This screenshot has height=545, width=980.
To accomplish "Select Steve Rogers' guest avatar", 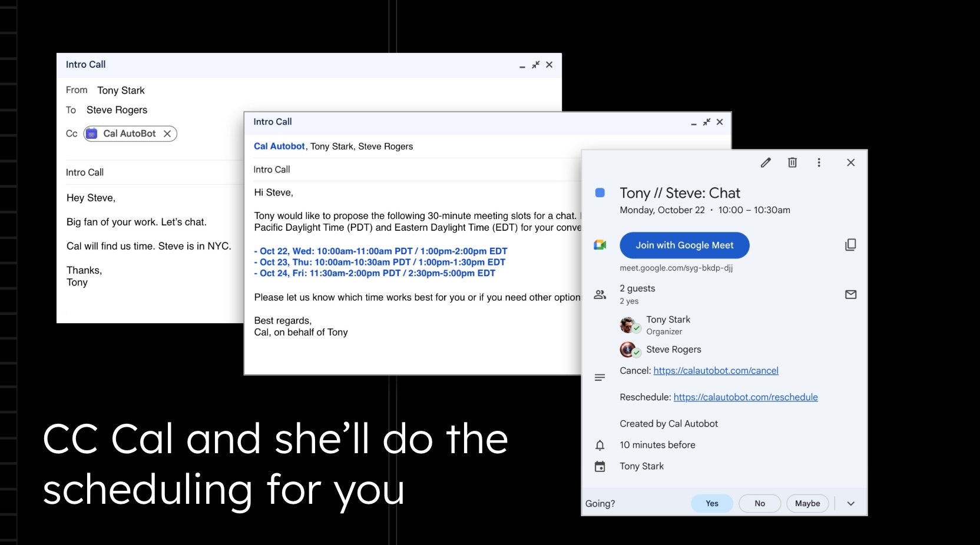I will (630, 350).
